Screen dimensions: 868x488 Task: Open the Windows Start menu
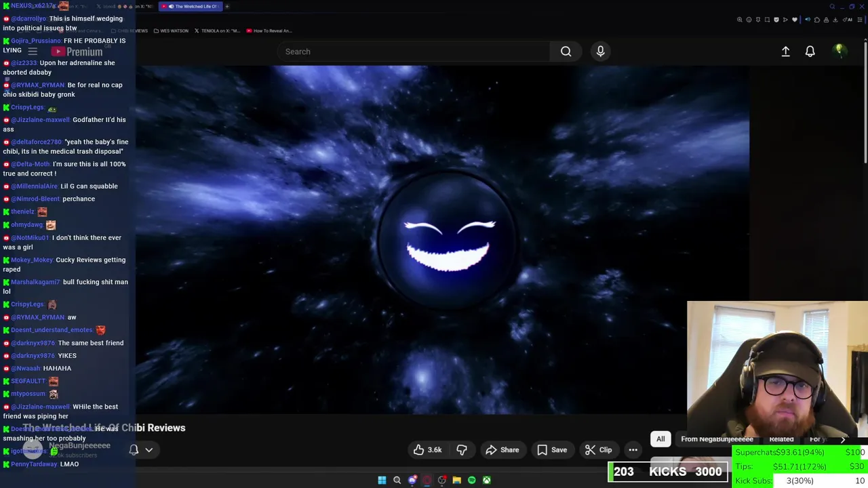click(x=382, y=481)
